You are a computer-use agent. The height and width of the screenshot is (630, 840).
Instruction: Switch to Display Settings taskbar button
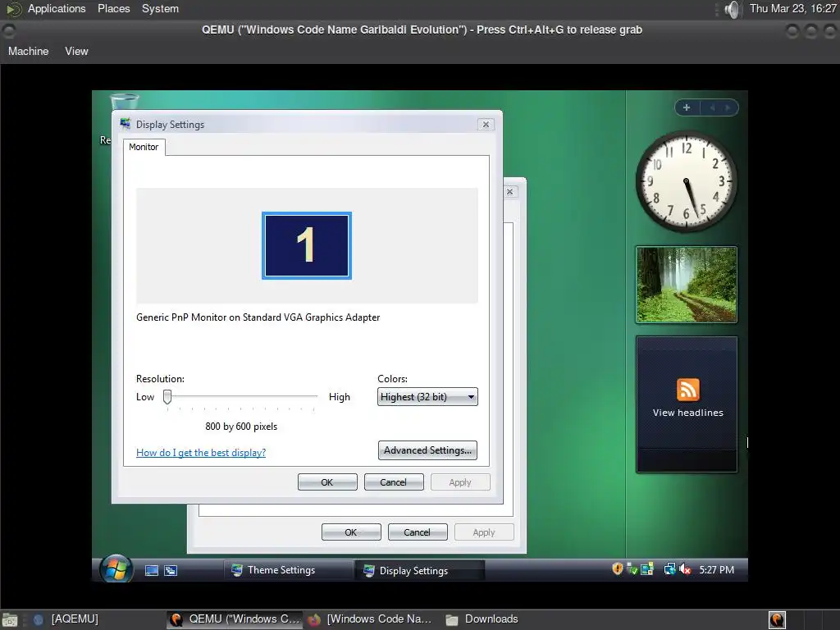420,571
